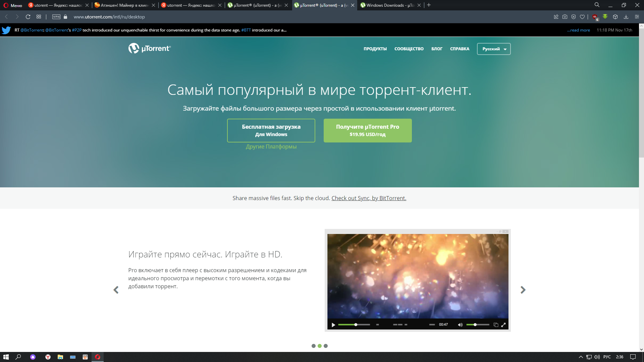
Task: Open the ad blocker shield icon
Action: coord(574,17)
